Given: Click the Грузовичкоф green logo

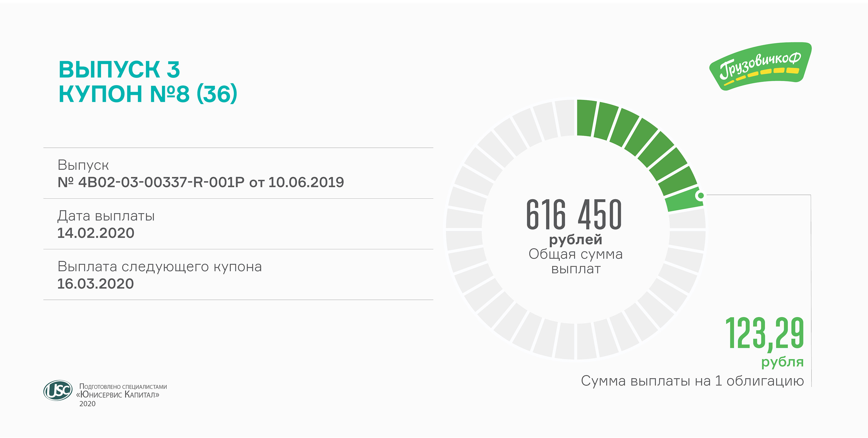Looking at the screenshot, I should point(759,66).
